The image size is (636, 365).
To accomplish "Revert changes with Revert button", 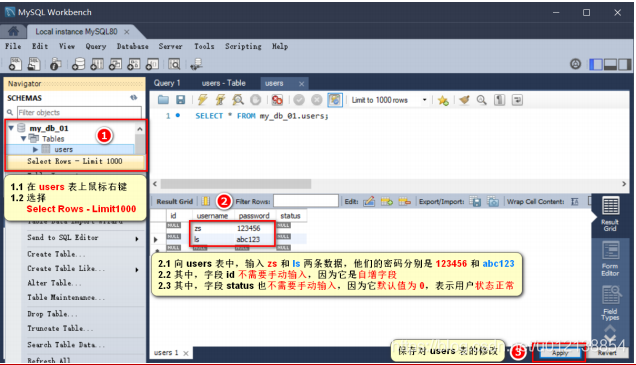I will [607, 353].
